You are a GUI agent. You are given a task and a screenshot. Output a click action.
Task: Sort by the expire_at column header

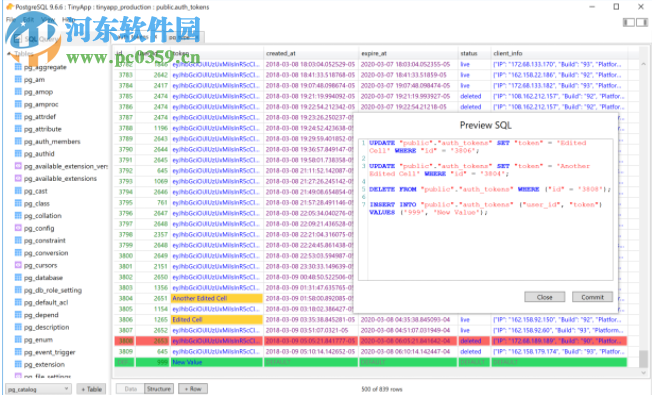[x=408, y=53]
